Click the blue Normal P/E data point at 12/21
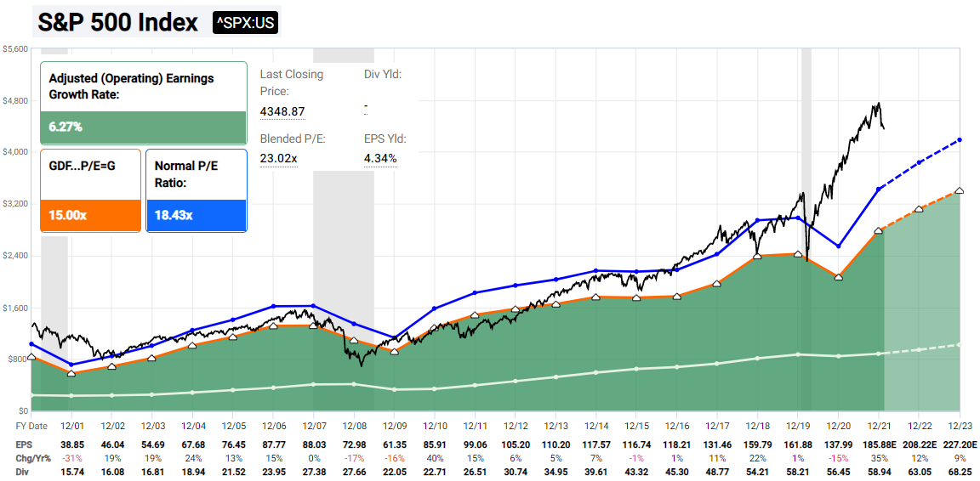This screenshot has width=980, height=481. [x=879, y=189]
